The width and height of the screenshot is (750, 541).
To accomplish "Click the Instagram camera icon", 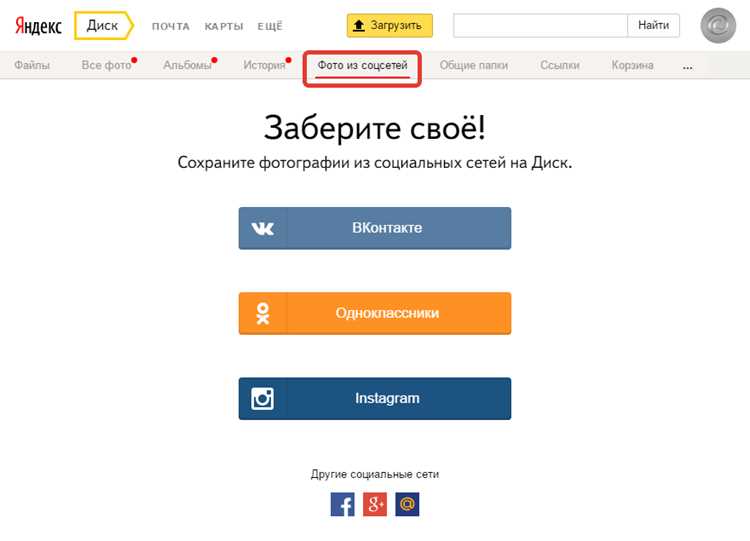I will 263,398.
